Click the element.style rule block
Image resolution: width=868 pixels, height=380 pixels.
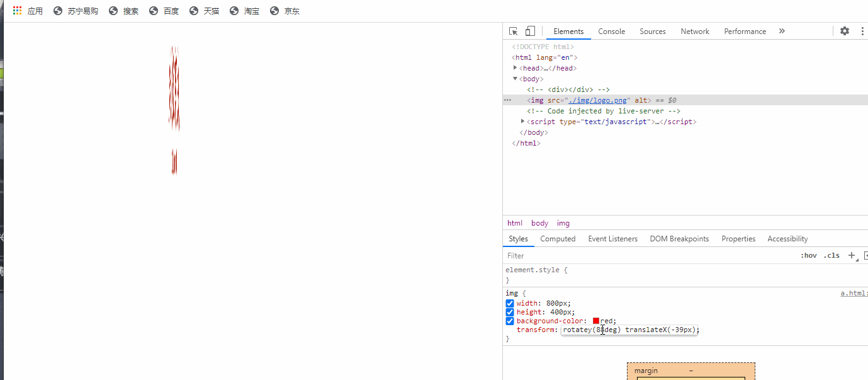[685, 275]
